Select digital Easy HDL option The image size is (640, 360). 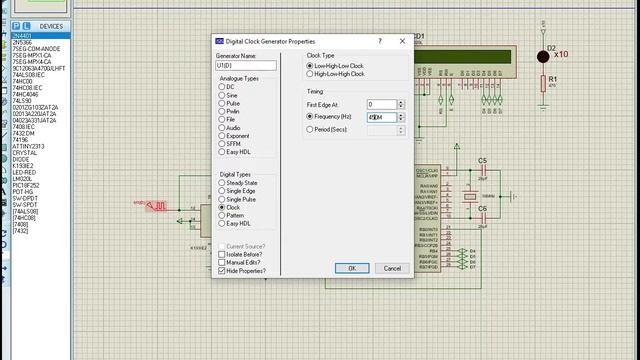(x=222, y=223)
